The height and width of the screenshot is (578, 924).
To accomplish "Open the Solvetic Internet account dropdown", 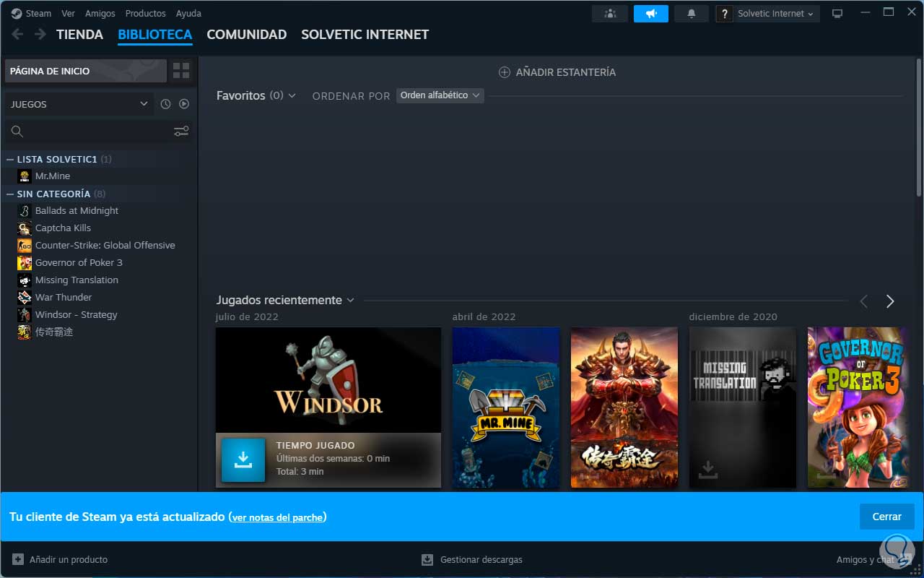I will point(775,14).
